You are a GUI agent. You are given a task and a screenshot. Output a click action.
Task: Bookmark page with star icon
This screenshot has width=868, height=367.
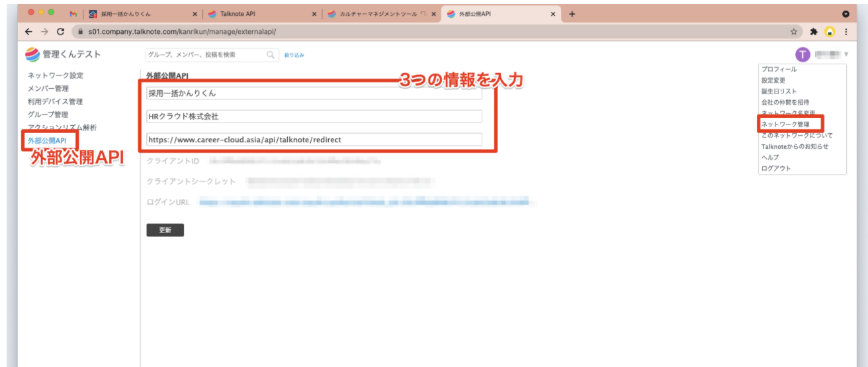(x=793, y=31)
